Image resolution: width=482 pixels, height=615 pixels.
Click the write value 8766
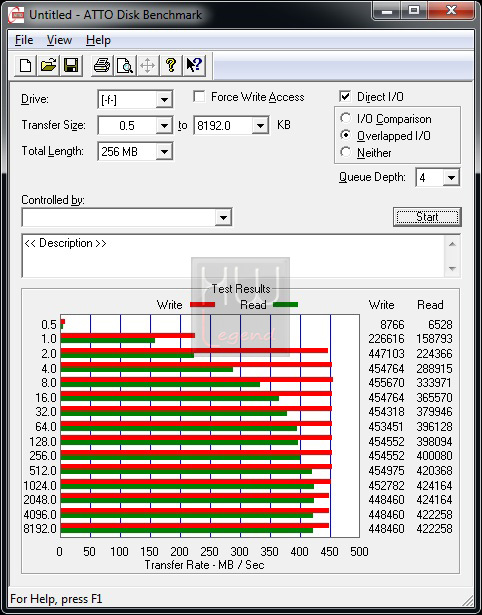pyautogui.click(x=392, y=325)
